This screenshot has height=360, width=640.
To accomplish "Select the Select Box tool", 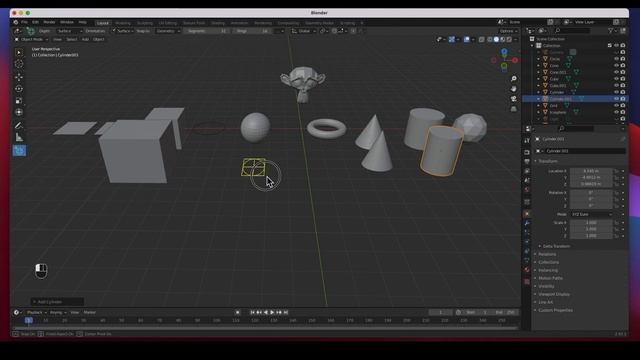I will pos(19,53).
